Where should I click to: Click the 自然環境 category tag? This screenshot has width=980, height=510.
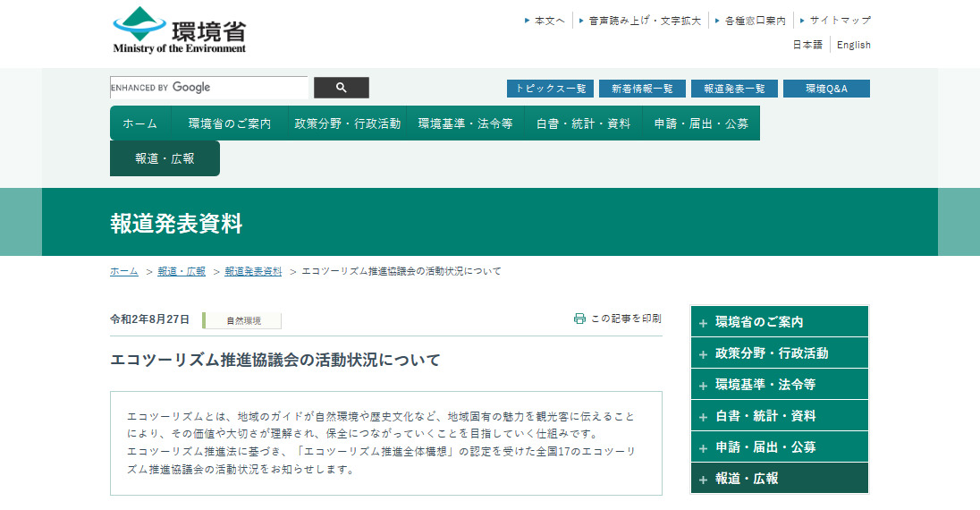[x=243, y=320]
